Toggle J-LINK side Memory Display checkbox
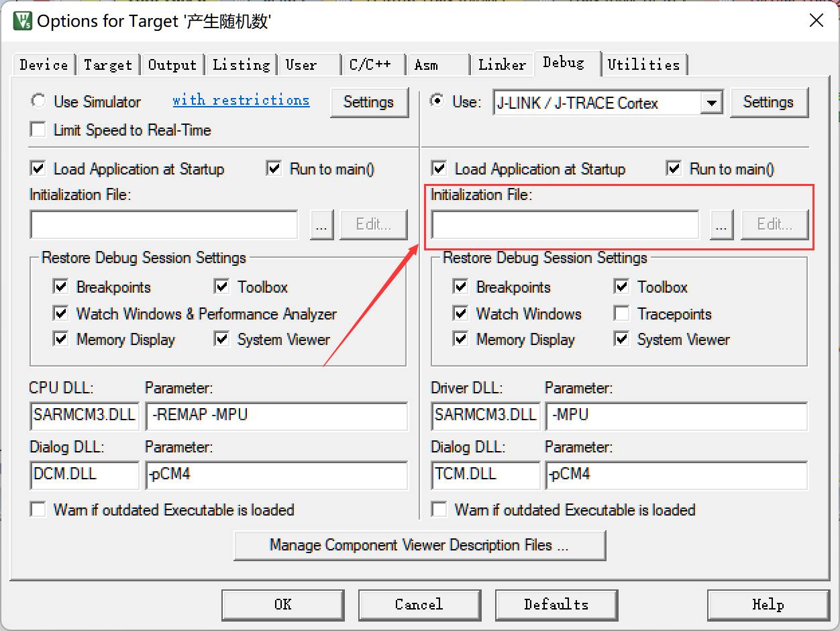 pos(461,339)
